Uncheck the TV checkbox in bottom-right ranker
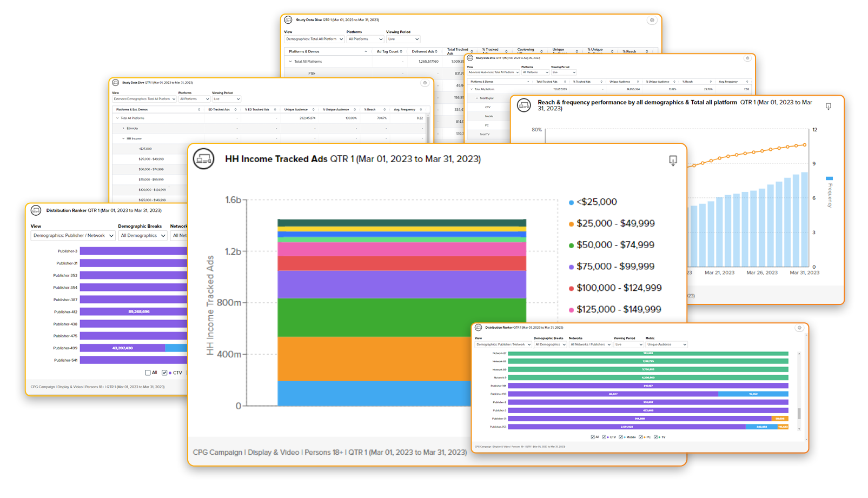Screen dimensions: 868x498 (x=655, y=437)
